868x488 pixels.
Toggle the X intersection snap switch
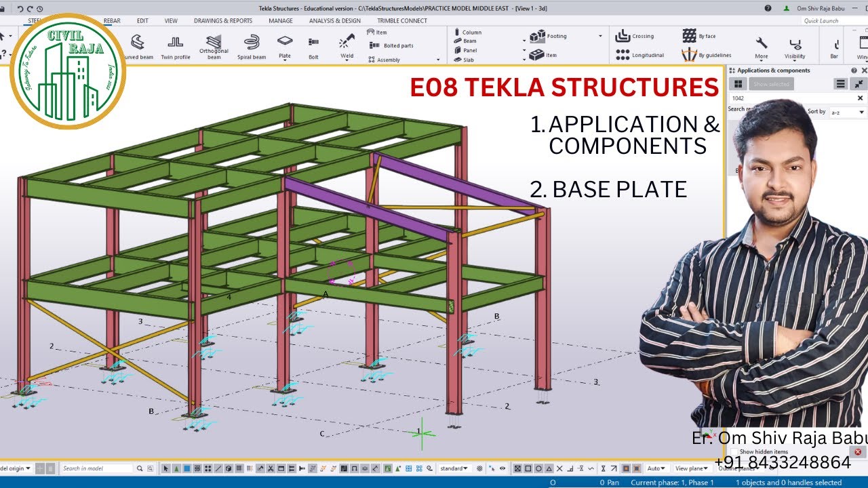pos(560,468)
